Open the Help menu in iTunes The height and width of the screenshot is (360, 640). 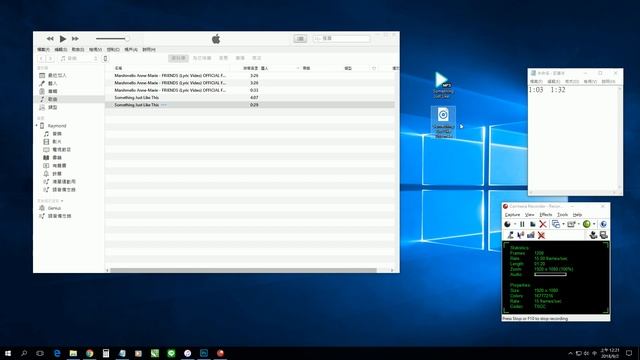click(x=149, y=49)
